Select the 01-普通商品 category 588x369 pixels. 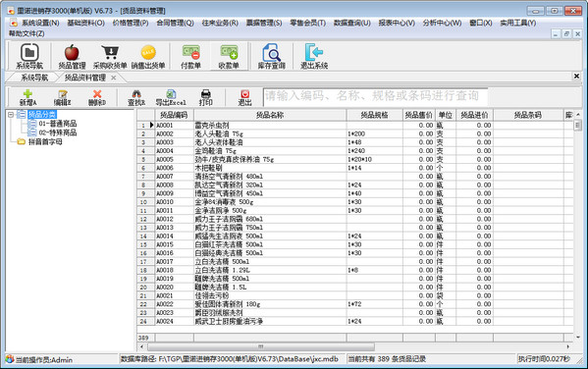point(57,124)
